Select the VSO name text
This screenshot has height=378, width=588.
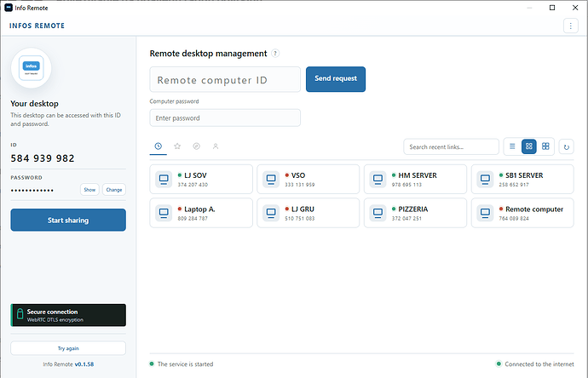tap(298, 175)
